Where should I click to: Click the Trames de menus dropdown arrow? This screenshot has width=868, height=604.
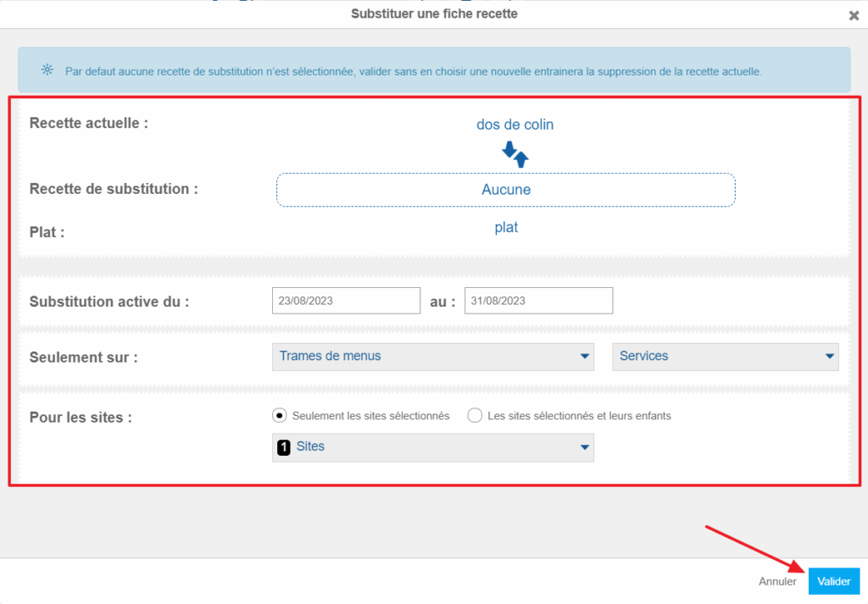click(x=584, y=357)
